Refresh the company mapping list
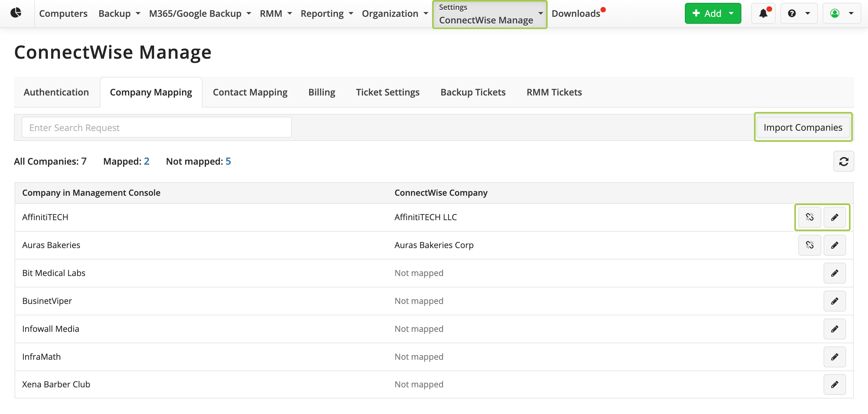868x414 pixels. tap(843, 161)
